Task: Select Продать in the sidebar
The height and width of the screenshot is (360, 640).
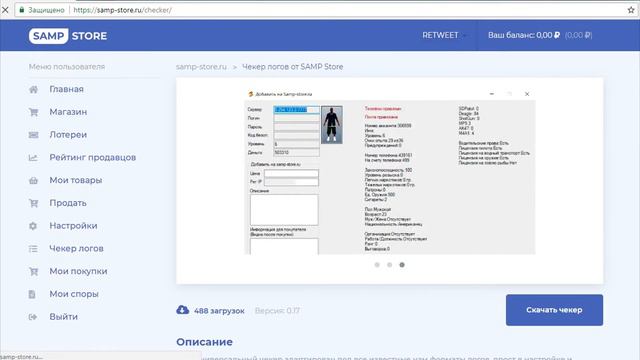Action: point(68,203)
